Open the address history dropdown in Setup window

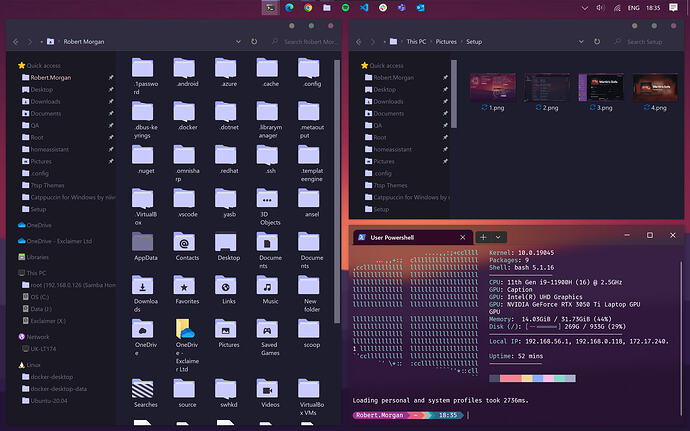[581, 41]
